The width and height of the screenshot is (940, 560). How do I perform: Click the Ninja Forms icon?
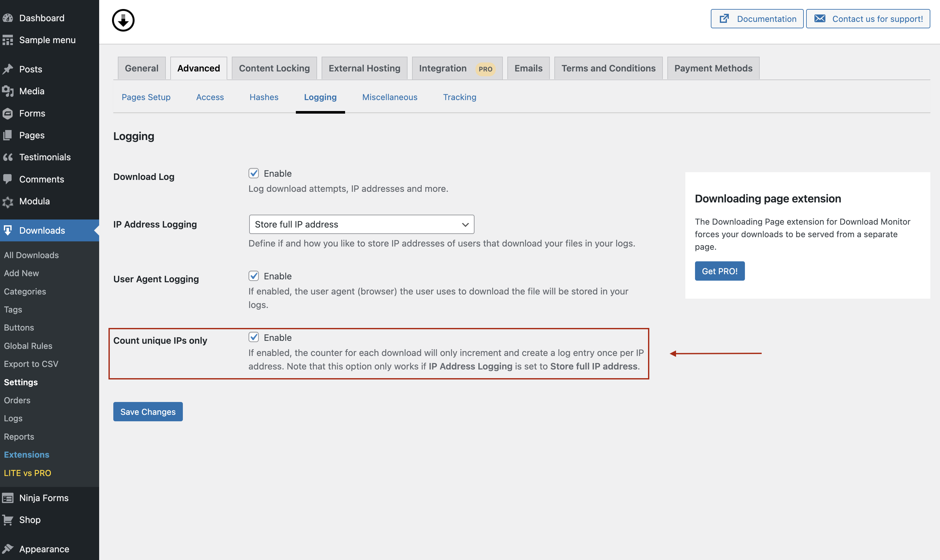8,498
